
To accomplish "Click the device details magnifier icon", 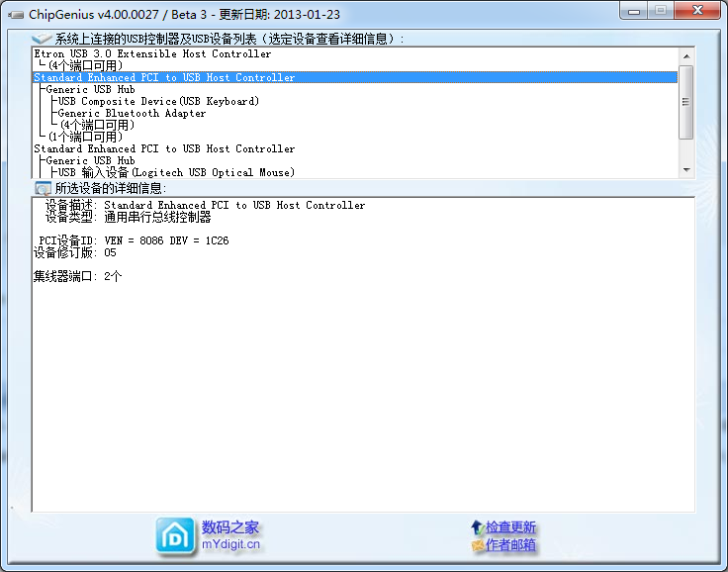I will (x=44, y=188).
